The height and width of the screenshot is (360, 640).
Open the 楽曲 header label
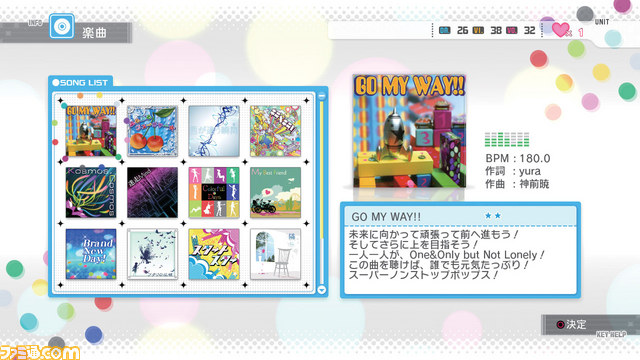[94, 33]
